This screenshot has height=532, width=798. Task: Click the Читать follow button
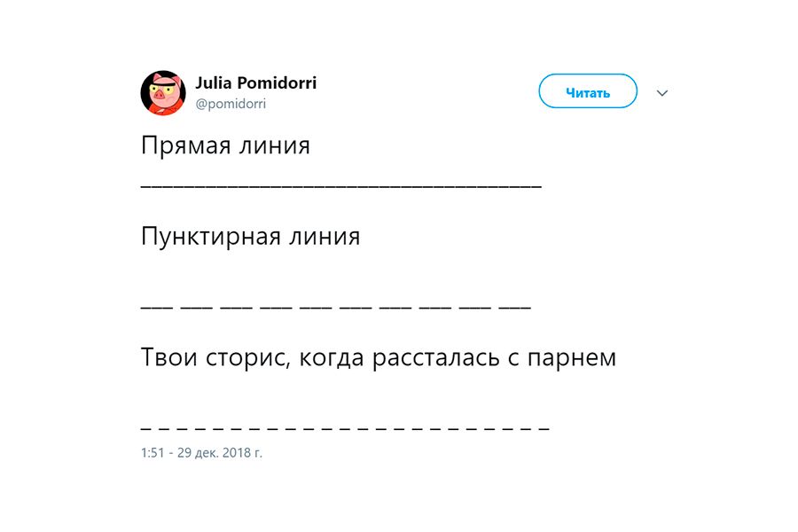[x=588, y=91]
